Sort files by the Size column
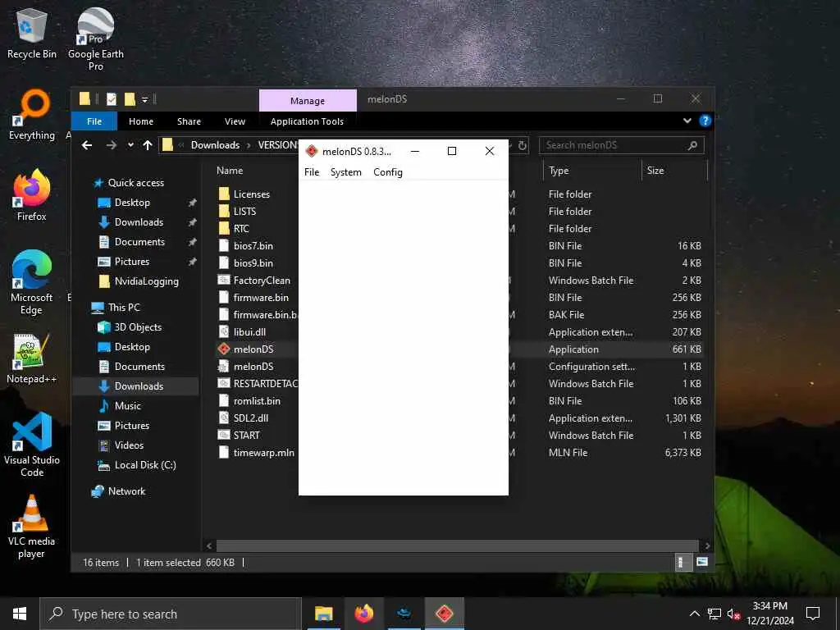The width and height of the screenshot is (840, 630). pos(655,171)
